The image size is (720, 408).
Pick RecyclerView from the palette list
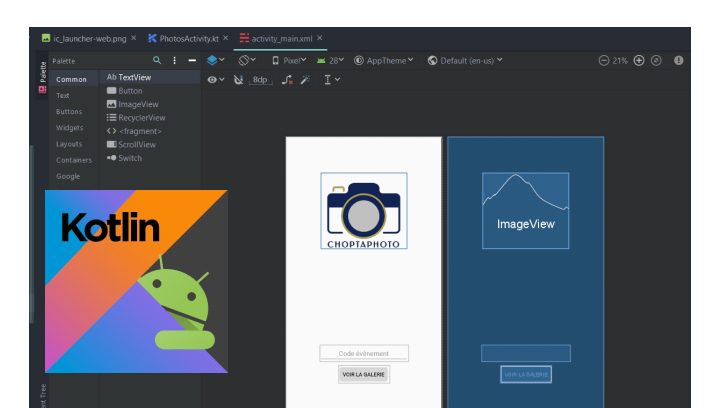tap(136, 117)
